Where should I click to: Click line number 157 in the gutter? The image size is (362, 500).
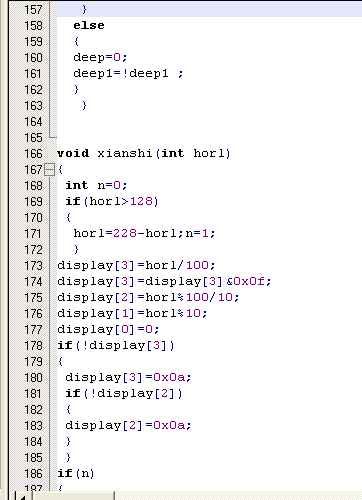coord(33,10)
